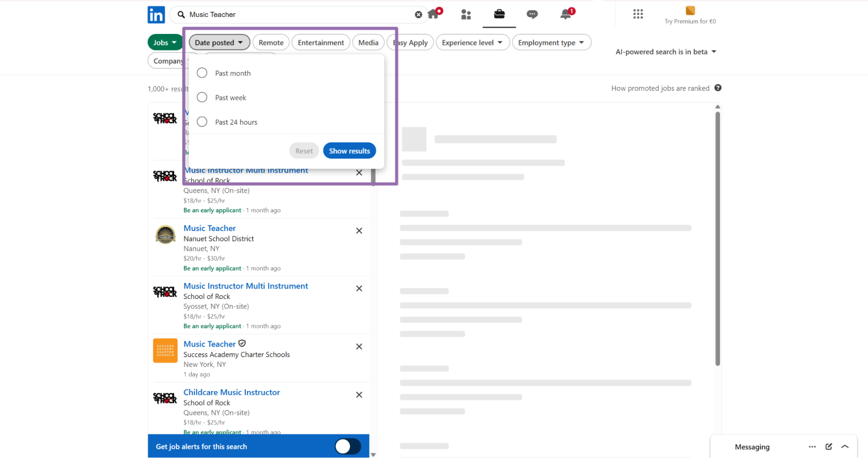Click the Nanuet School District logo
The height and width of the screenshot is (458, 868).
(165, 235)
